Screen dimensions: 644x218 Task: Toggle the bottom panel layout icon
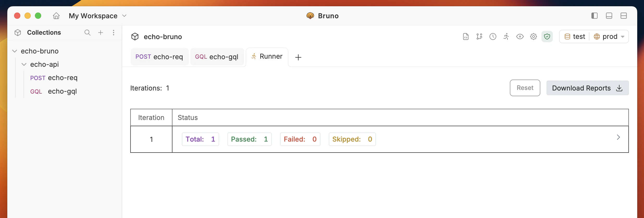609,16
